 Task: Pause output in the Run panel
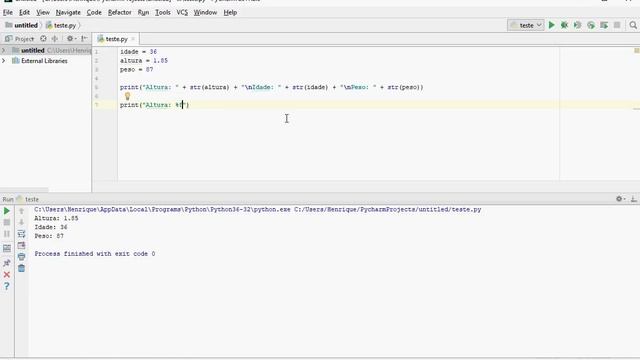tap(7, 234)
